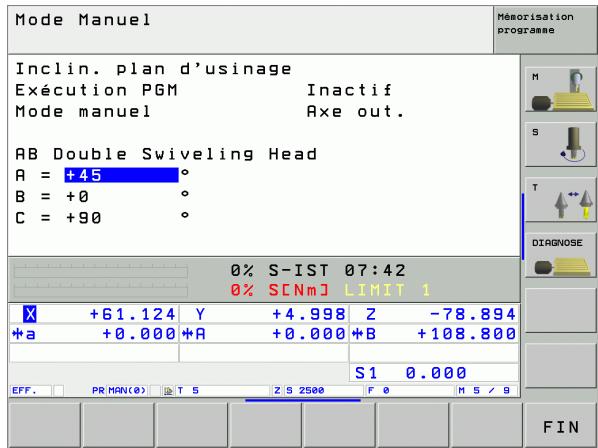Click the 'Axe out.' setting for Mode manuel

click(355, 112)
